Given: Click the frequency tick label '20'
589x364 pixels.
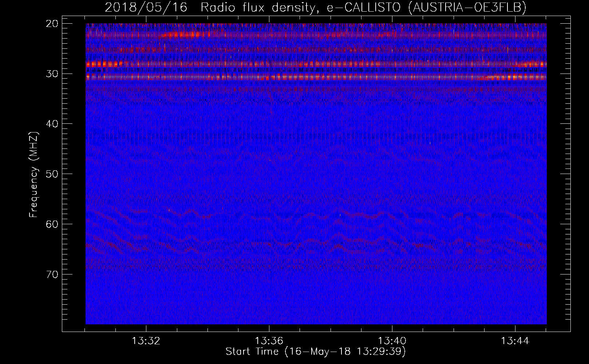Looking at the screenshot, I should (x=52, y=24).
